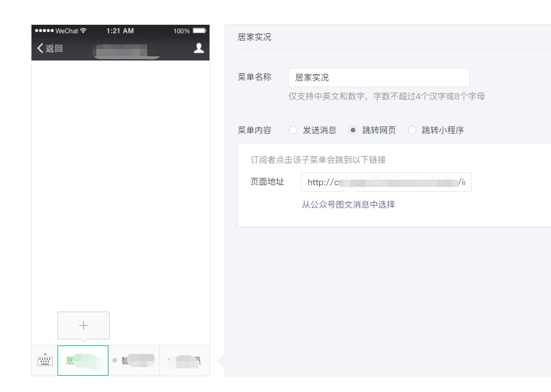Edit the 菜单名称 field containing 居家实况
This screenshot has height=392, width=551.
tap(379, 77)
